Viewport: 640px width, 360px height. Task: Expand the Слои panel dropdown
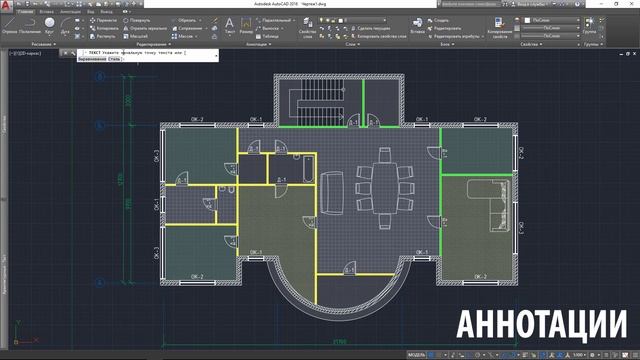[353, 44]
